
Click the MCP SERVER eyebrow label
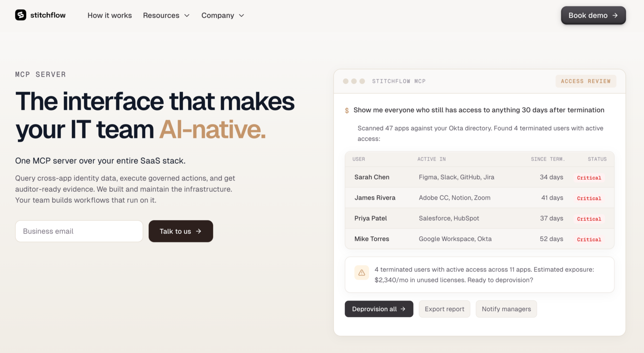[x=40, y=74]
